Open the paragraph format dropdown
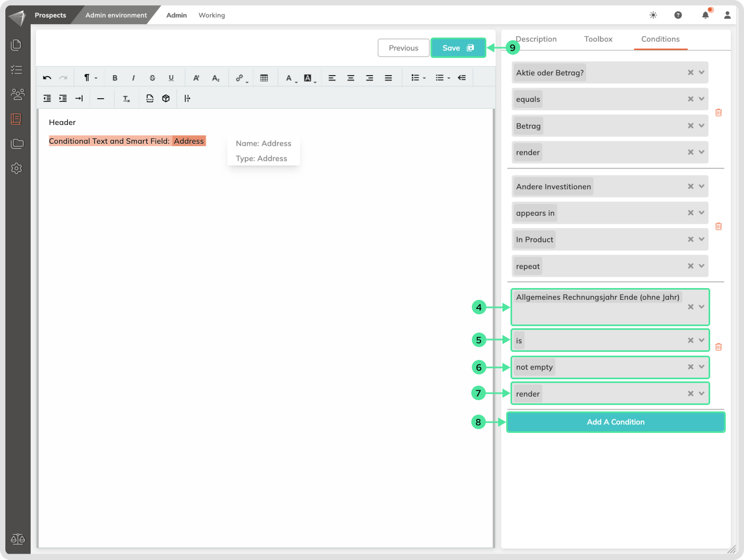The width and height of the screenshot is (744, 560). (90, 78)
